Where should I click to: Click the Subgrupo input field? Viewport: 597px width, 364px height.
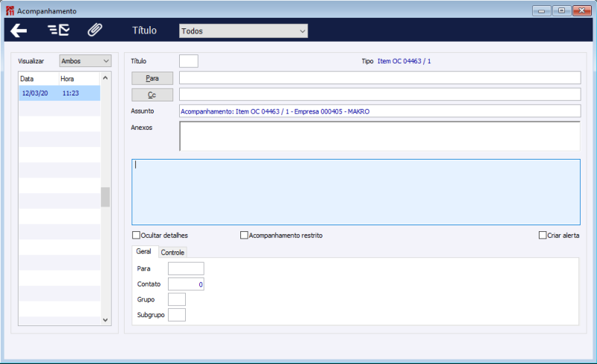coord(177,315)
